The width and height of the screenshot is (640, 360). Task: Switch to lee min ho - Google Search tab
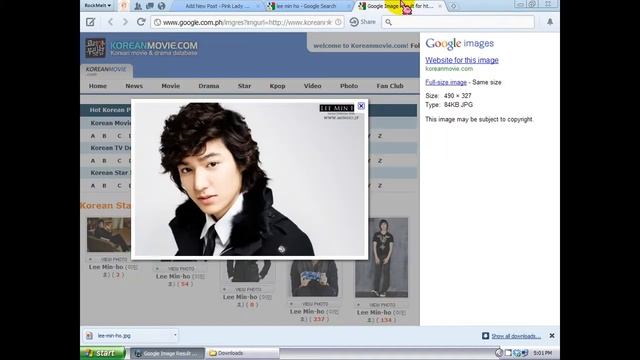pos(306,6)
